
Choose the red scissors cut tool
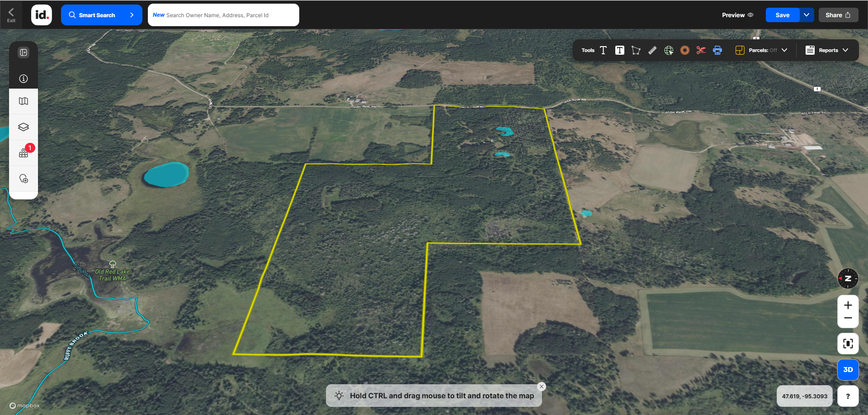coord(701,50)
